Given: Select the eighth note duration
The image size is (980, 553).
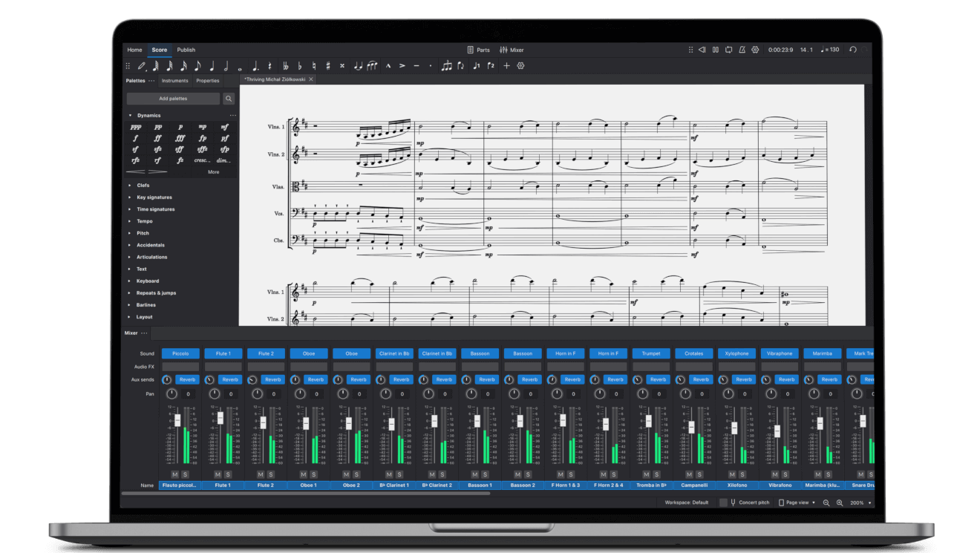Looking at the screenshot, I should pos(197,65).
